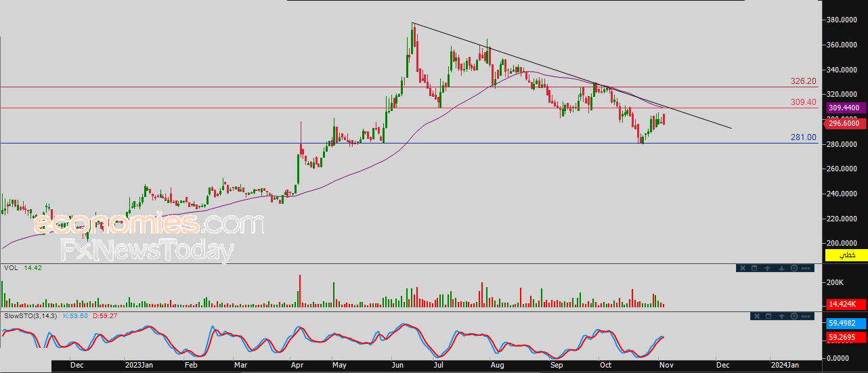This screenshot has width=868, height=373.
Task: Click the SlowSTO(3,14,3) indicator title
Action: coord(30,316)
